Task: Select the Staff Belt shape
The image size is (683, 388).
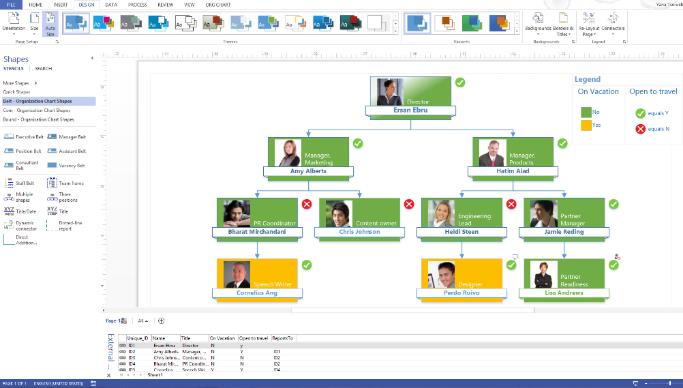Action: point(20,183)
